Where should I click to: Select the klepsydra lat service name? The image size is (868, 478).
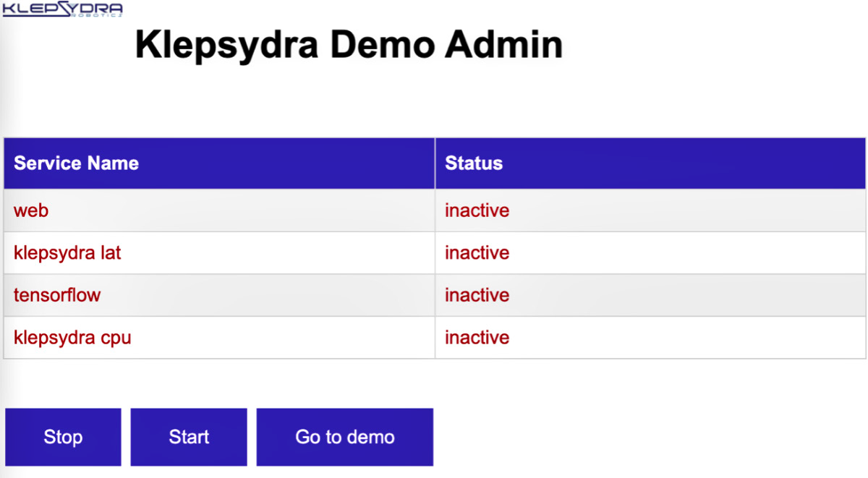(67, 253)
